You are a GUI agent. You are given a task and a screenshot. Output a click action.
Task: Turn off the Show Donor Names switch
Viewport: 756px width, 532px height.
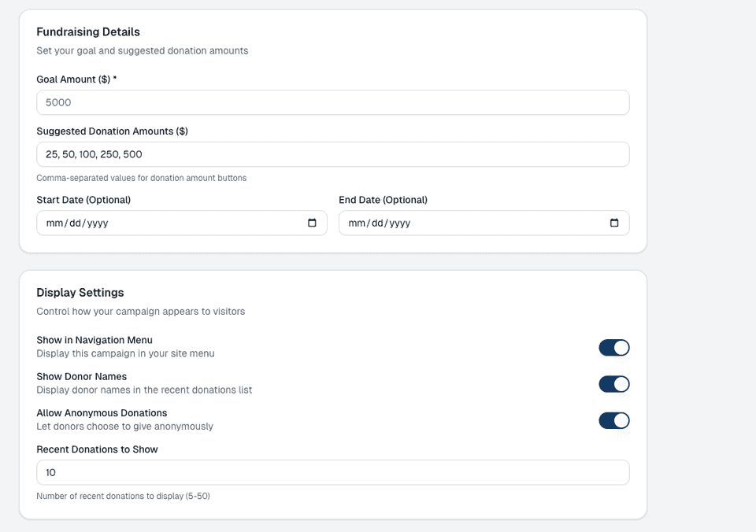click(x=613, y=384)
